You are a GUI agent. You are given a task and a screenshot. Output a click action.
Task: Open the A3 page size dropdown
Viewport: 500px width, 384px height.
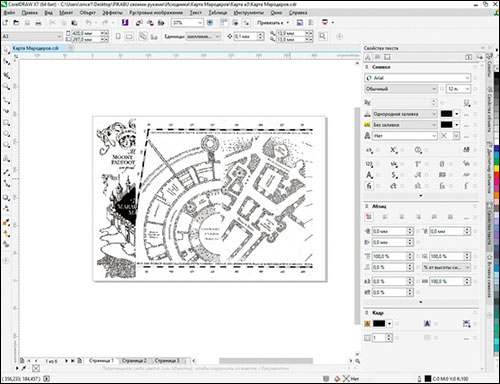59,36
